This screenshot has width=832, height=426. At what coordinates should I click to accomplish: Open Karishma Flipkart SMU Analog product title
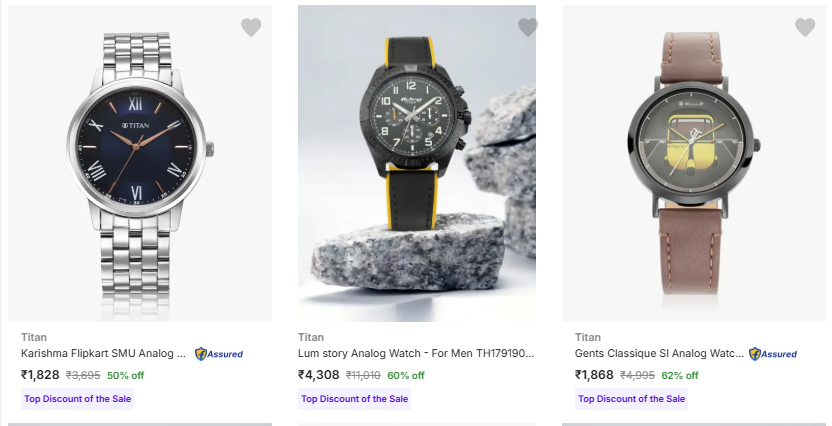[104, 353]
